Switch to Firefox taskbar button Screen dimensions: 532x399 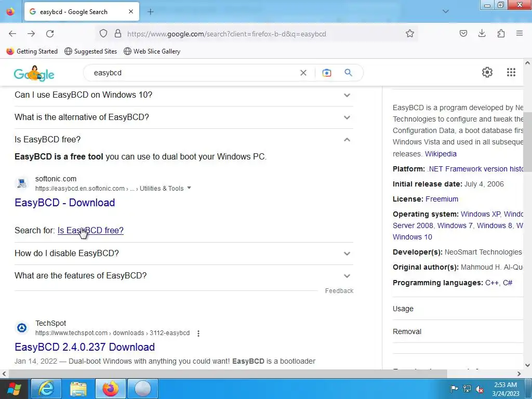click(111, 389)
